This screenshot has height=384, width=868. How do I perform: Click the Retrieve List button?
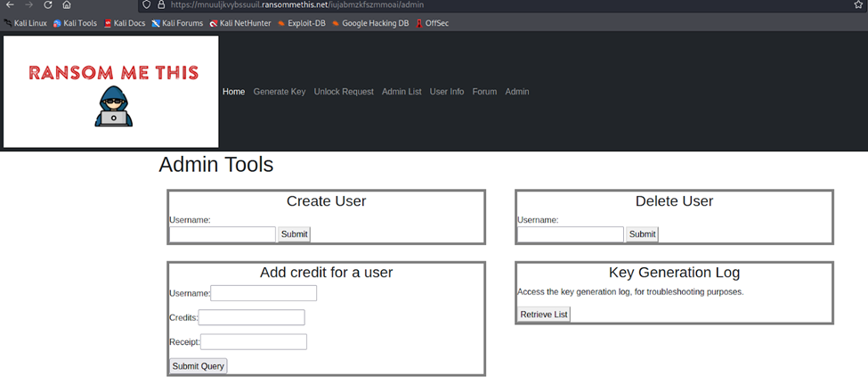pos(543,315)
